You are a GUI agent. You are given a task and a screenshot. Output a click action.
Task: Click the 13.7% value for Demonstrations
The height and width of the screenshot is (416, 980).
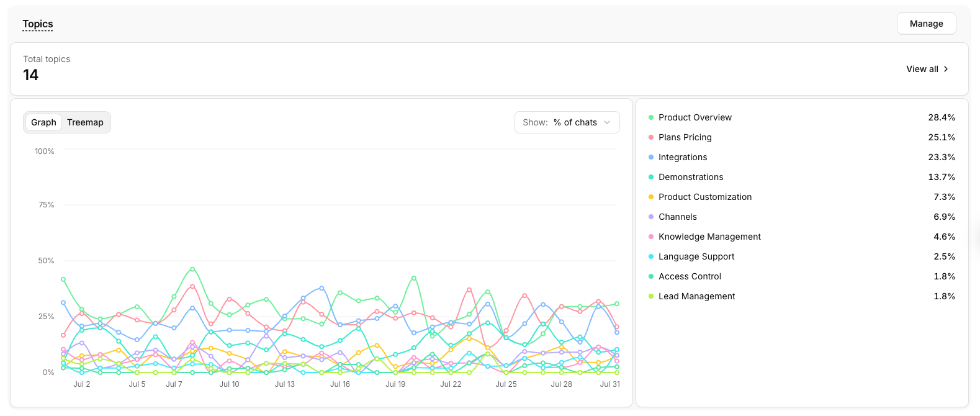pyautogui.click(x=942, y=177)
